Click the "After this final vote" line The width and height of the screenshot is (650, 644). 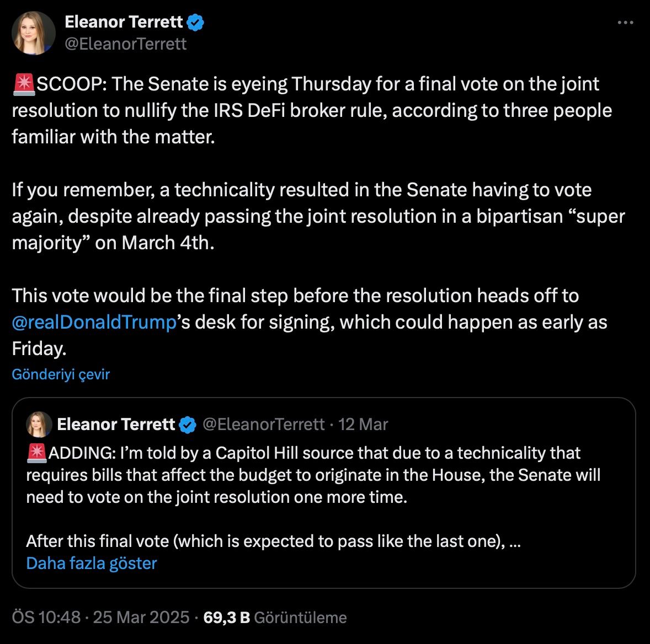pyautogui.click(x=273, y=541)
